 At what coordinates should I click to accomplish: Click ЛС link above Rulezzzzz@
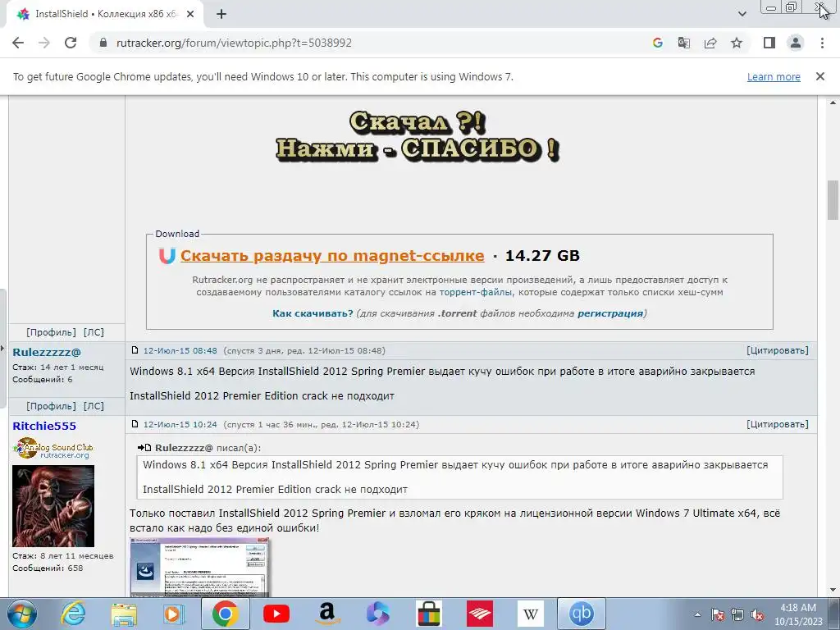click(94, 332)
